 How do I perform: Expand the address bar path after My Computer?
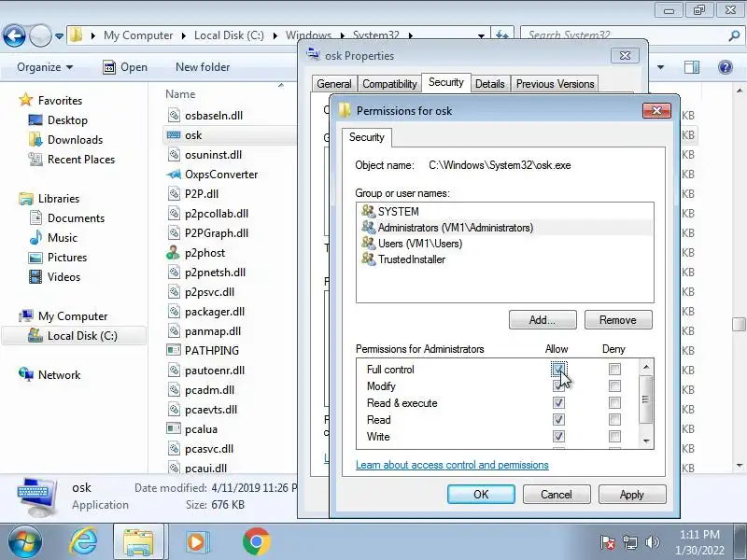pyautogui.click(x=183, y=35)
